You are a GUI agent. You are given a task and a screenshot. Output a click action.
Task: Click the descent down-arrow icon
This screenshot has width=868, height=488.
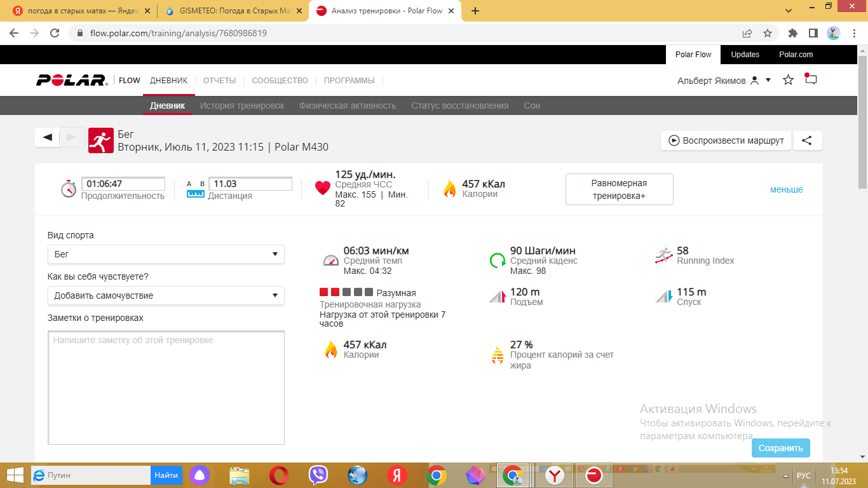tap(663, 296)
